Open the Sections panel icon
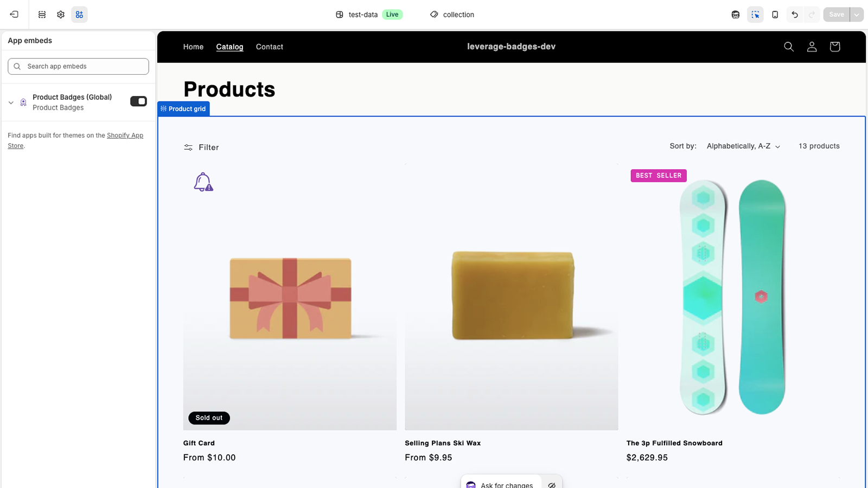Screen dimensions: 868x488 pos(42,15)
